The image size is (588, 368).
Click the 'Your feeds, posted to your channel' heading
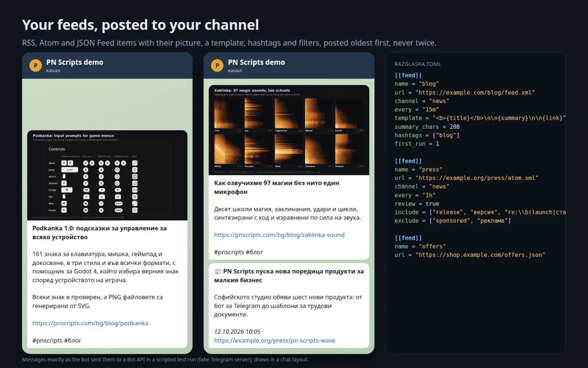pos(141,25)
